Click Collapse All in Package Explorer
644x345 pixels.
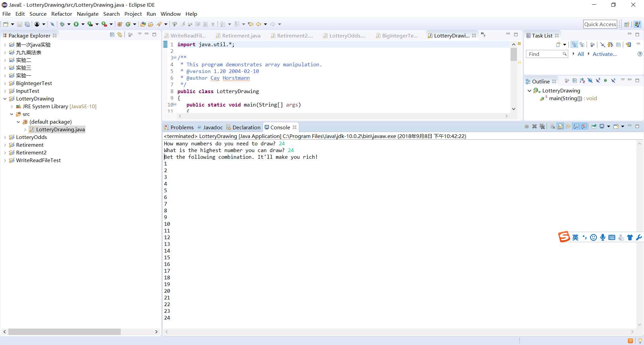click(112, 35)
